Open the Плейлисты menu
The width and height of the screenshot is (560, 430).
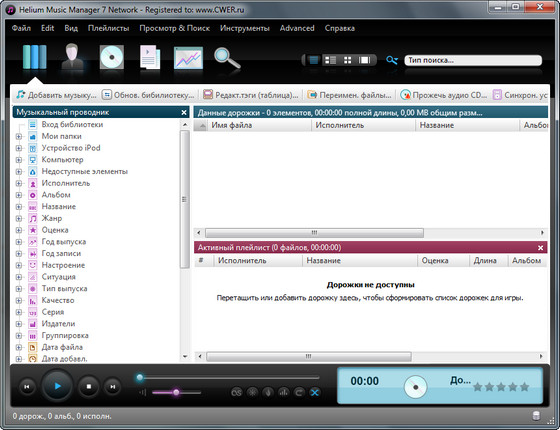(x=109, y=28)
